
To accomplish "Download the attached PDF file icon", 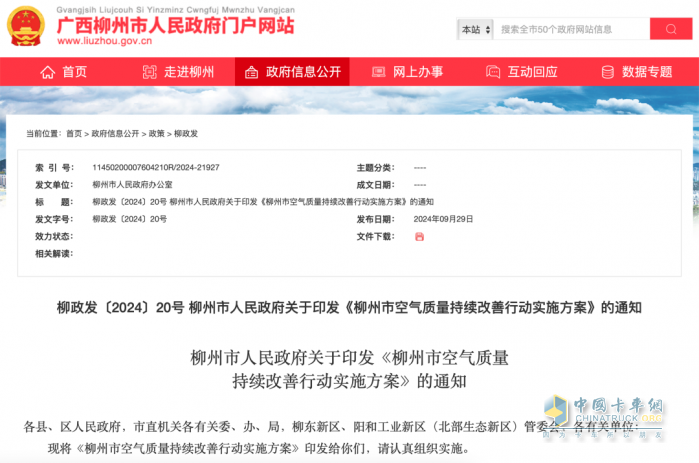I will (x=419, y=236).
